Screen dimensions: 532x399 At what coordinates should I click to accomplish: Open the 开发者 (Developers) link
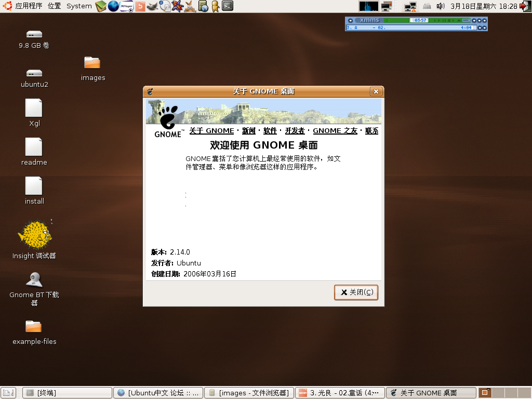click(295, 130)
